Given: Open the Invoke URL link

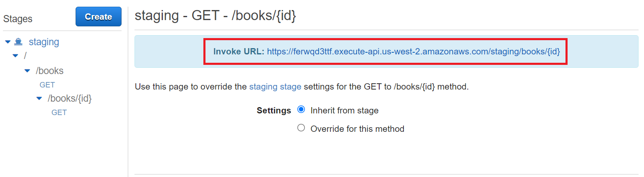Looking at the screenshot, I should click(413, 51).
